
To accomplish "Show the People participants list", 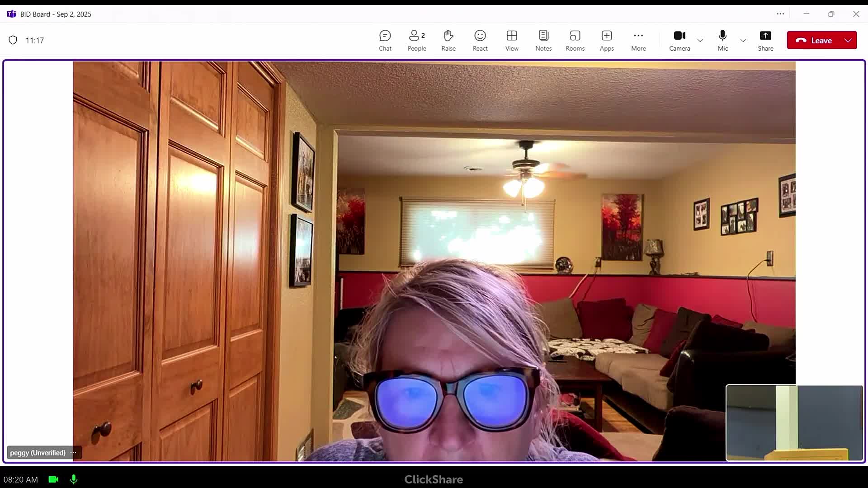I will click(416, 40).
